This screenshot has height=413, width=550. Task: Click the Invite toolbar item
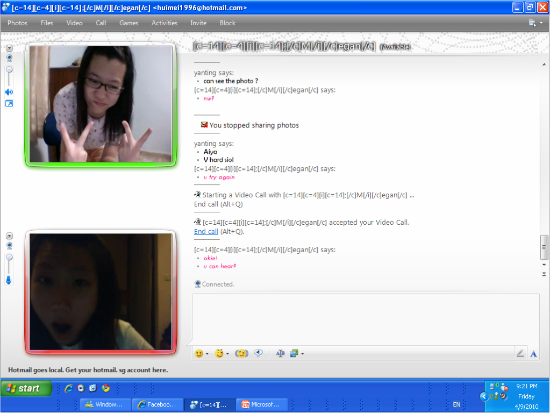198,23
